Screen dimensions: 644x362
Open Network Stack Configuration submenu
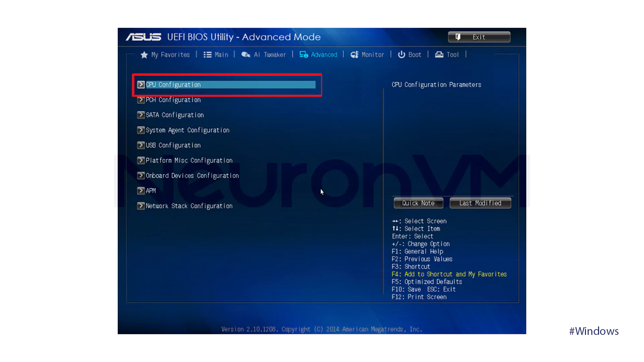click(185, 206)
